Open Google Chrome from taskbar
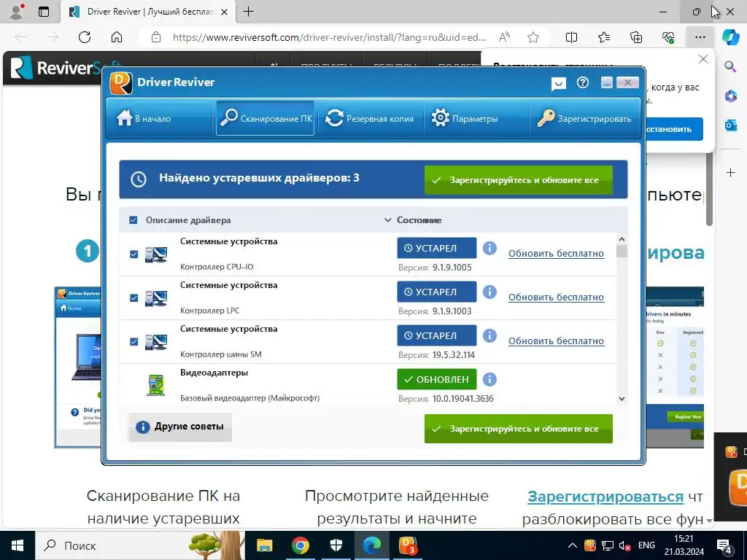Screen dimensions: 747x560 point(300,545)
